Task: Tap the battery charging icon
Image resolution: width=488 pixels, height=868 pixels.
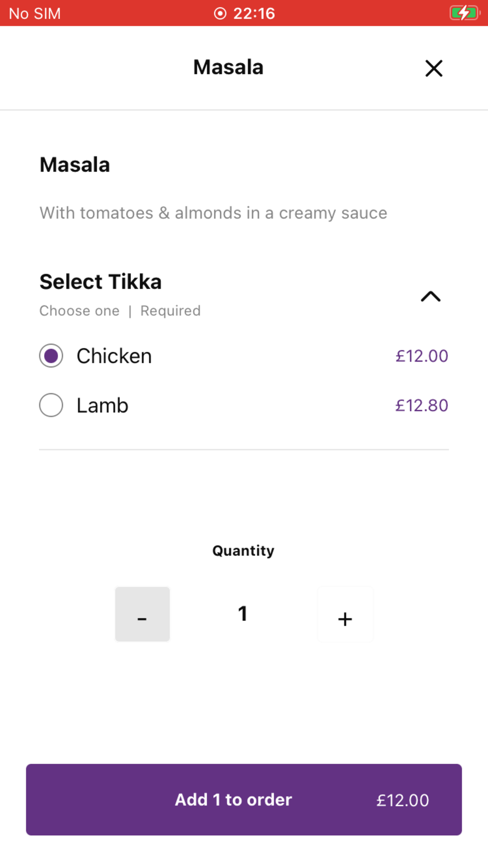Action: [464, 13]
